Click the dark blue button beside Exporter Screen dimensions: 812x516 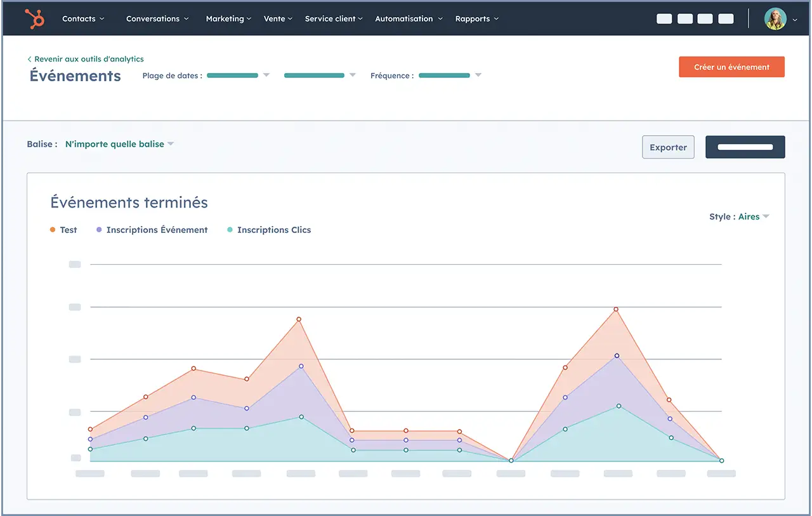(x=745, y=147)
